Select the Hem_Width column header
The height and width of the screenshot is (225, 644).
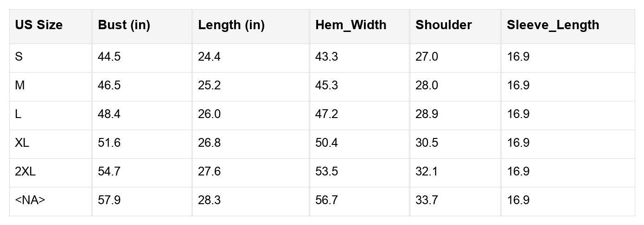coord(351,25)
